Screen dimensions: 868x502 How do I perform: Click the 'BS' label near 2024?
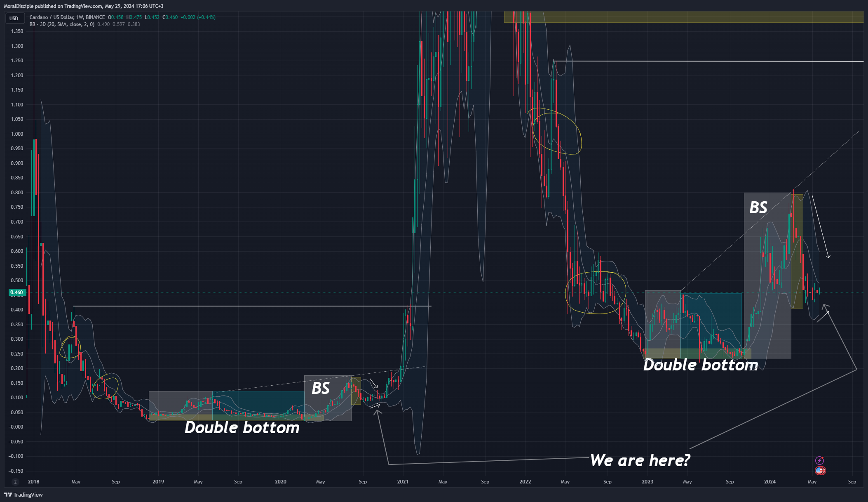758,207
